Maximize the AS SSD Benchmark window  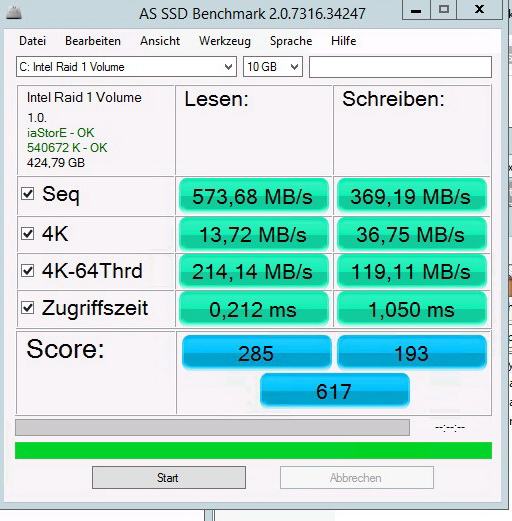point(443,10)
